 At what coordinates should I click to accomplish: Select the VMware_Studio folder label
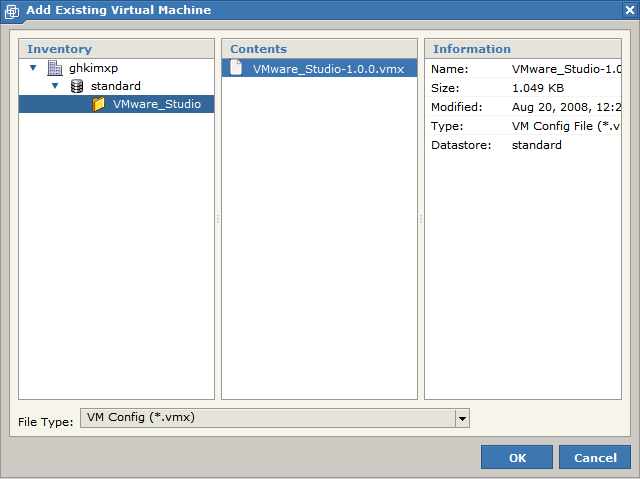[156, 104]
